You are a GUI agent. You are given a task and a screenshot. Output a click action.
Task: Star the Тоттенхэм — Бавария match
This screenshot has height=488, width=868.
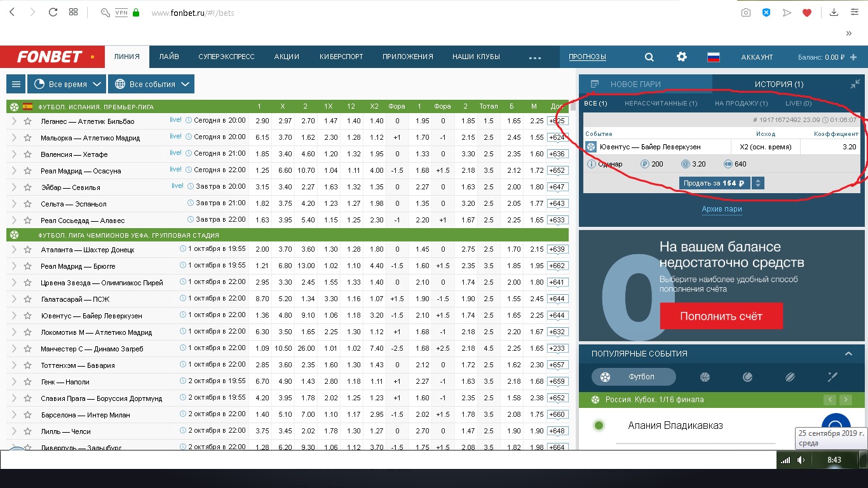[27, 365]
